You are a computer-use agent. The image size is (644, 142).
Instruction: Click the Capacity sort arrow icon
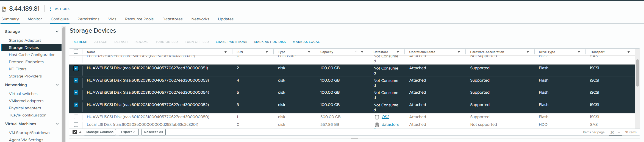click(356, 52)
